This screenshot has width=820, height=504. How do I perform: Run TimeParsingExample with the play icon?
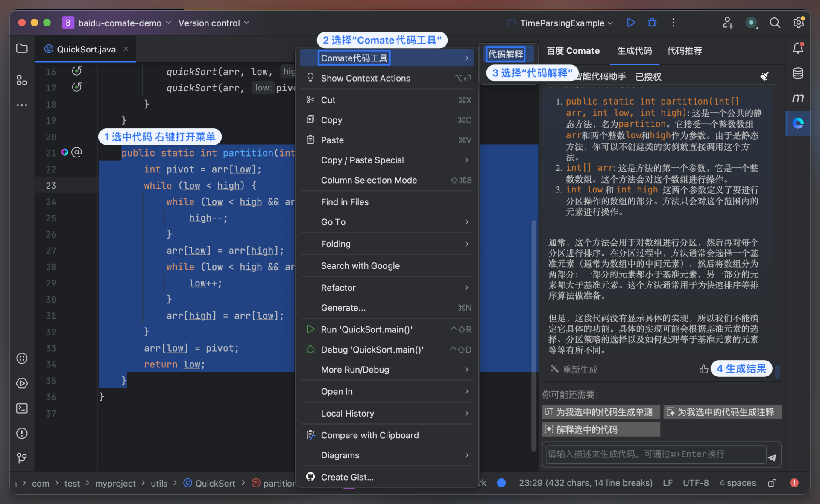[x=631, y=23]
